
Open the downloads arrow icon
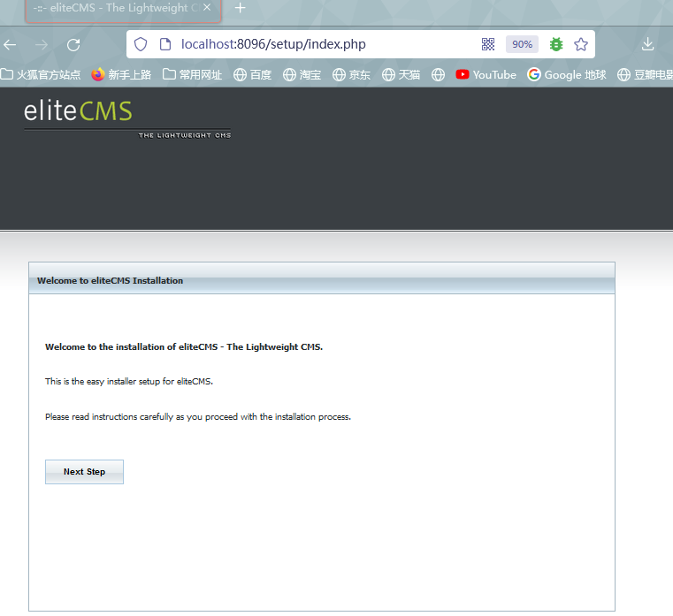coord(647,44)
